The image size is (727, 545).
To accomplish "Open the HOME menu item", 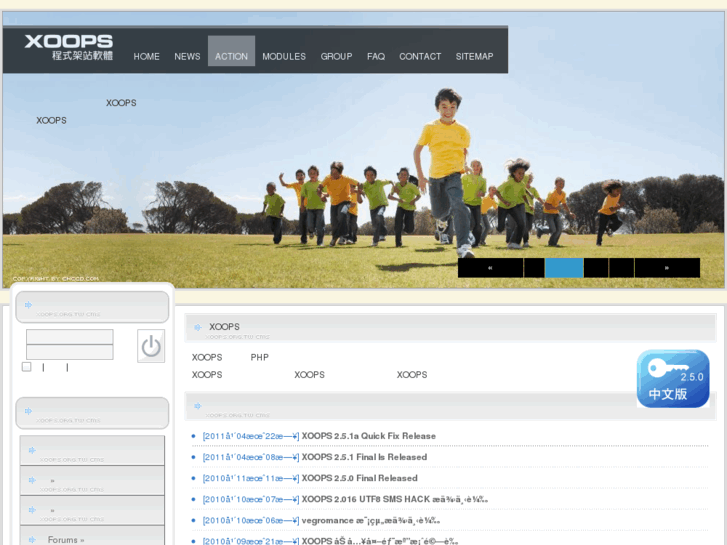I will coord(147,56).
